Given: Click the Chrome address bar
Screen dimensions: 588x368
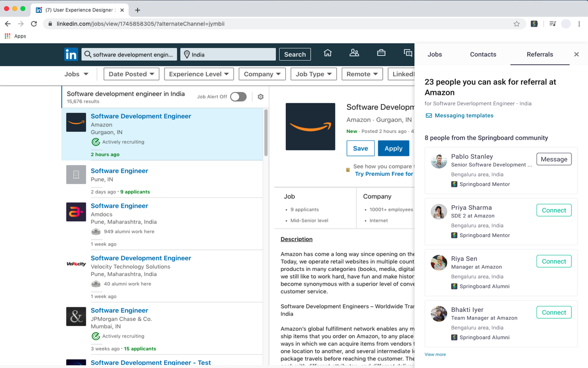Looking at the screenshot, I should pos(285,24).
